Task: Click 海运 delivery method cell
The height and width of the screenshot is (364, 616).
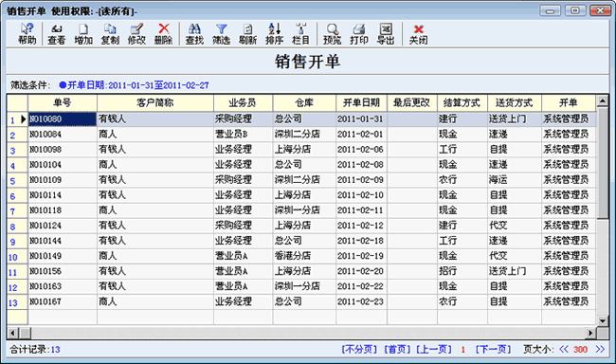Action: [515, 180]
